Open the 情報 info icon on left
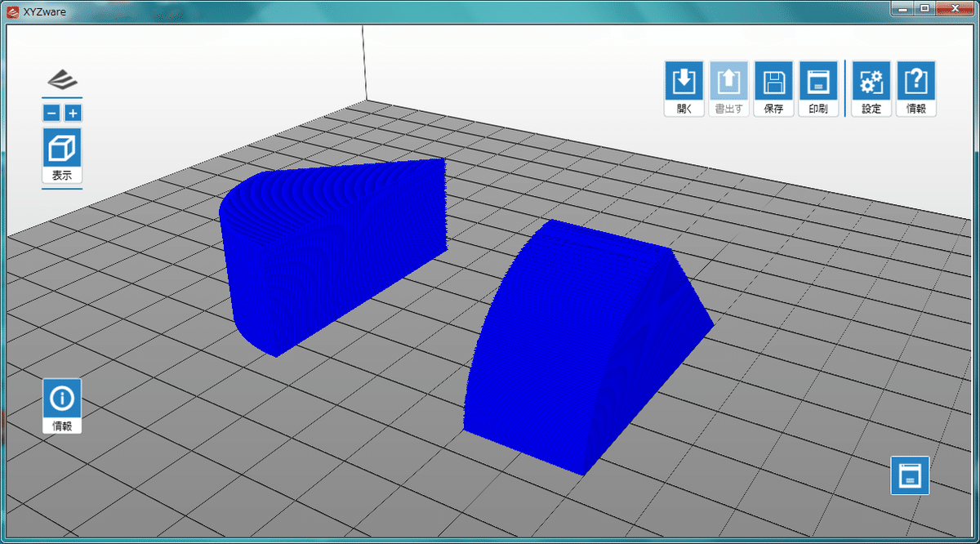This screenshot has width=980, height=544. click(x=62, y=406)
